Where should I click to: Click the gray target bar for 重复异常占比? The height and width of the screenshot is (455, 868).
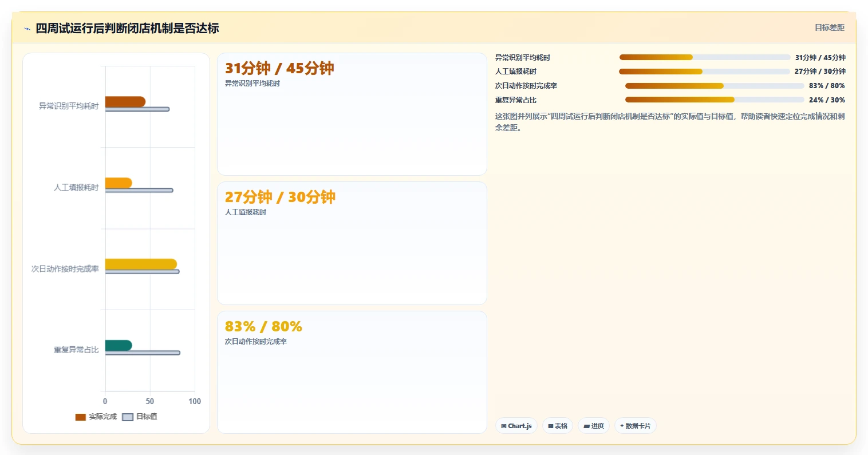[x=143, y=353]
